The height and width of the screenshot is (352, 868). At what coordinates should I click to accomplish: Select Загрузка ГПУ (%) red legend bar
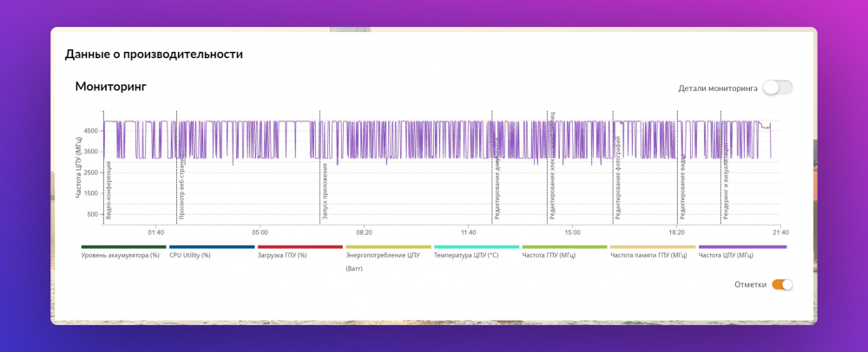coord(300,247)
